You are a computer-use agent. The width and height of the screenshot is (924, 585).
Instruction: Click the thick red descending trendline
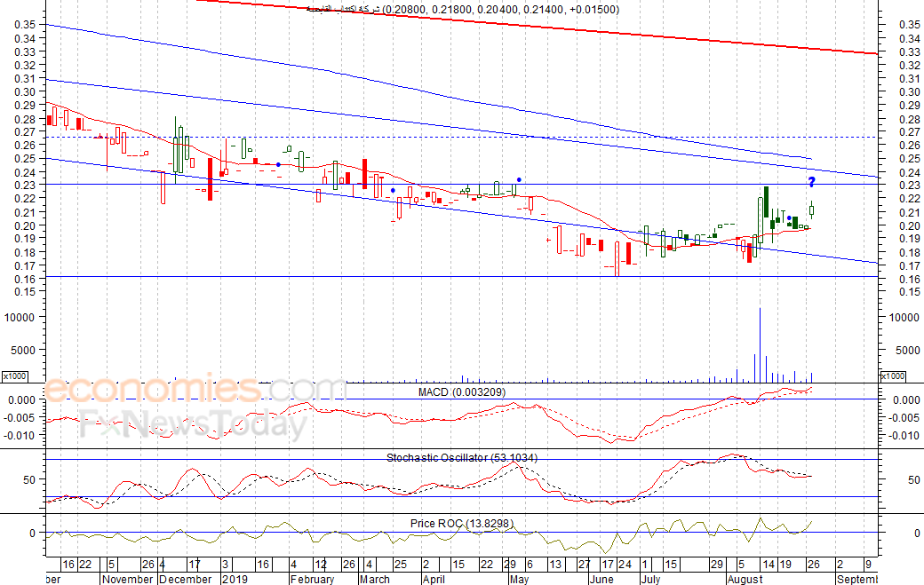[x=537, y=28]
